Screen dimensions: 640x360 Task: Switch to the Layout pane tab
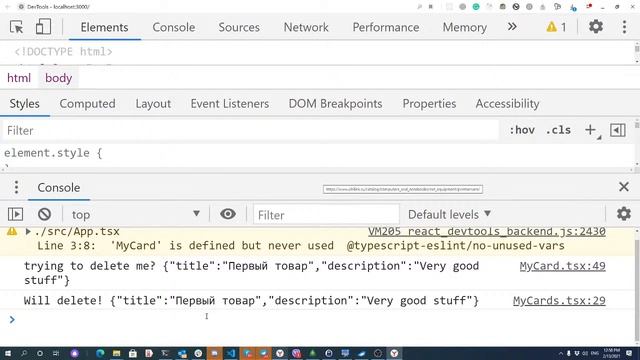point(153,104)
